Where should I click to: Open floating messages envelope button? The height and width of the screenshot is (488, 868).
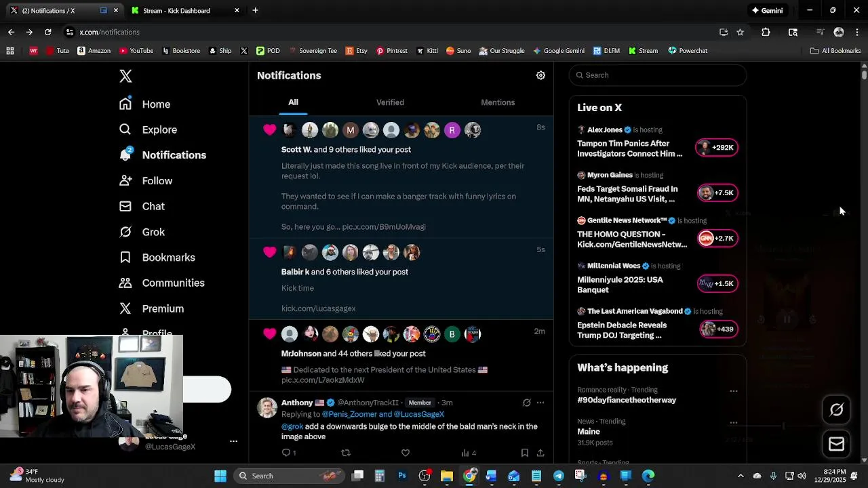836,444
